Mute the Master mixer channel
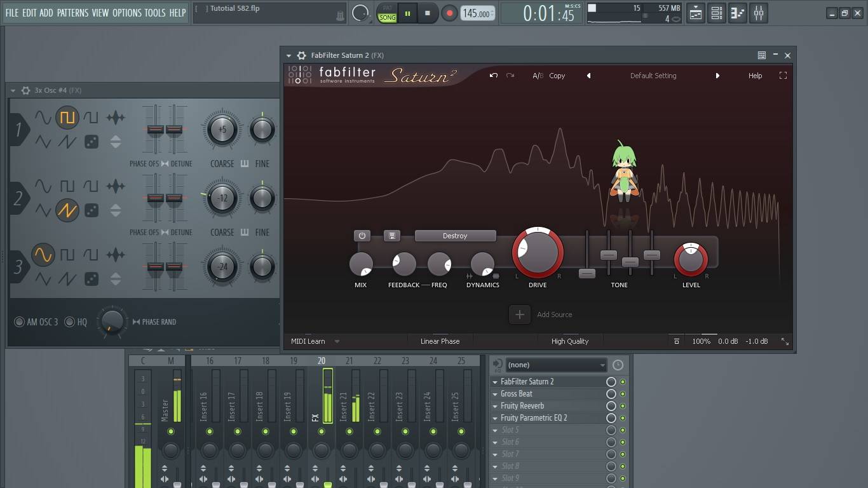Image resolution: width=868 pixels, height=488 pixels. point(170,431)
